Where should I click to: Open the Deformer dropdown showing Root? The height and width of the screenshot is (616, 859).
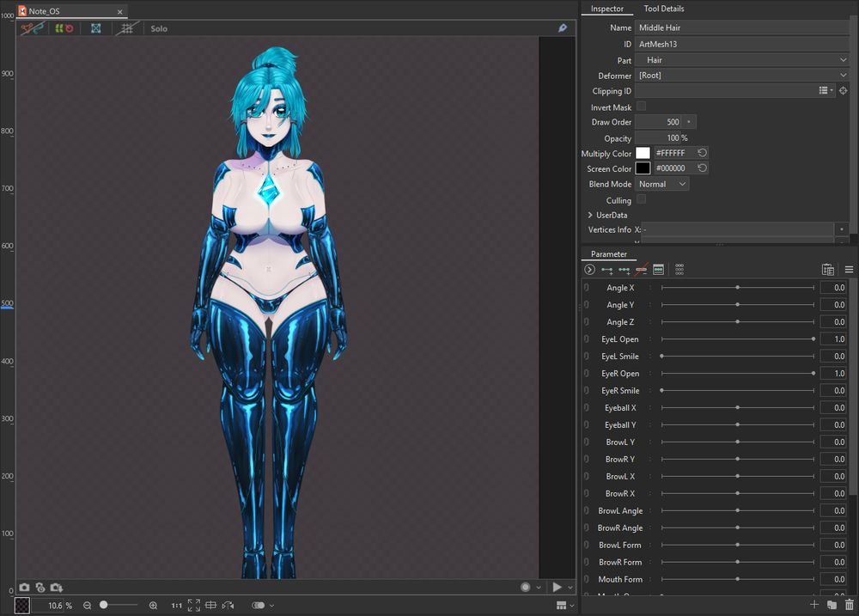(742, 75)
